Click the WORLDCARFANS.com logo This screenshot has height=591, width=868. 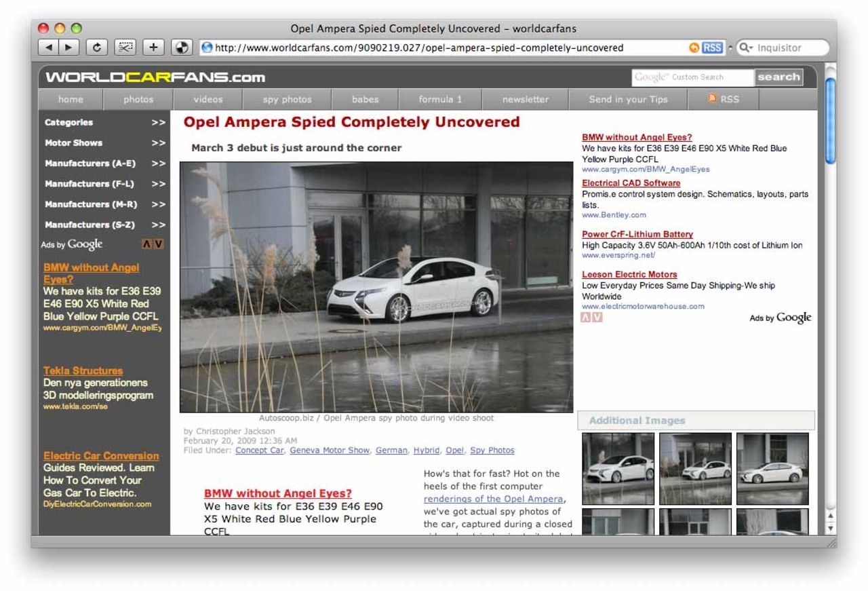[156, 77]
